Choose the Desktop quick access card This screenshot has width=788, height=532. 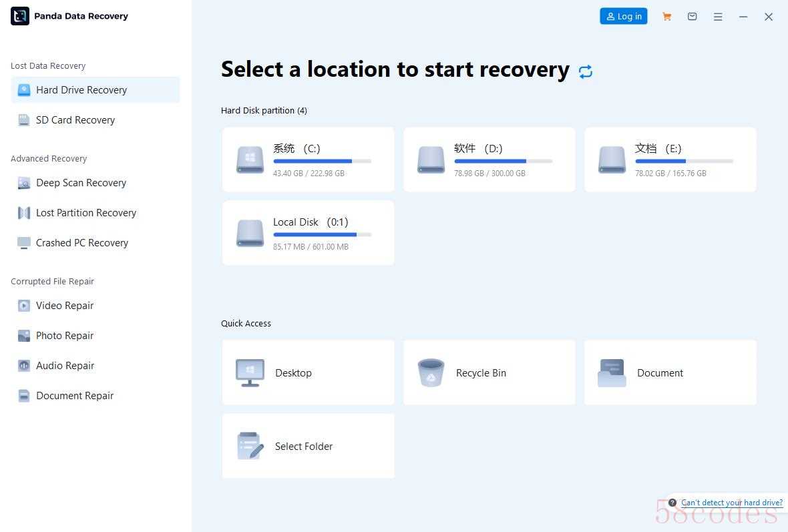point(308,372)
